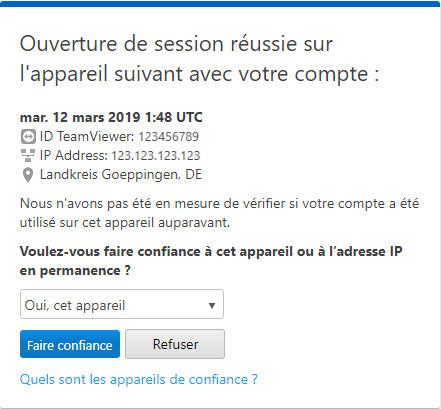The height and width of the screenshot is (409, 441).
Task: Open the 'Oui, cet appareil' dropdown
Action: (122, 304)
